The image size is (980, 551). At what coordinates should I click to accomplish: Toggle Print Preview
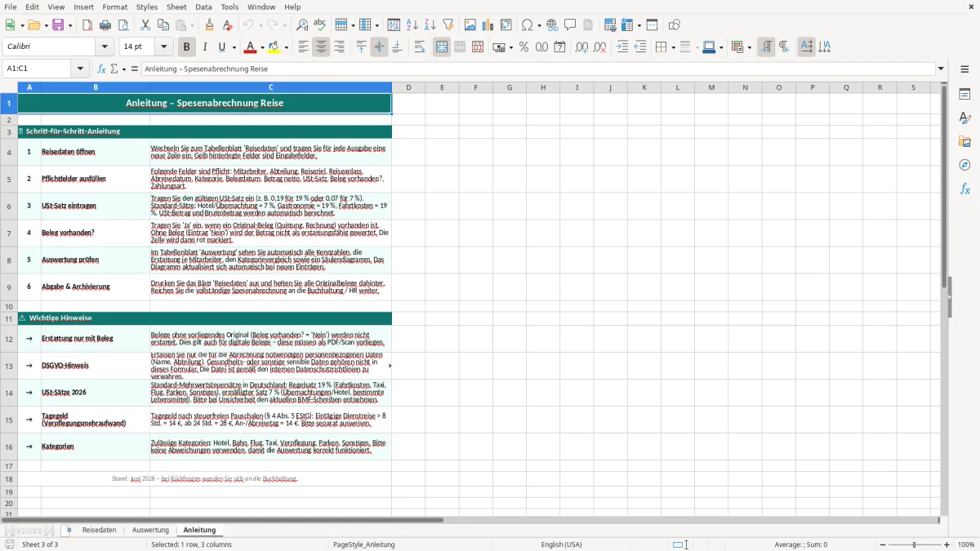[122, 25]
